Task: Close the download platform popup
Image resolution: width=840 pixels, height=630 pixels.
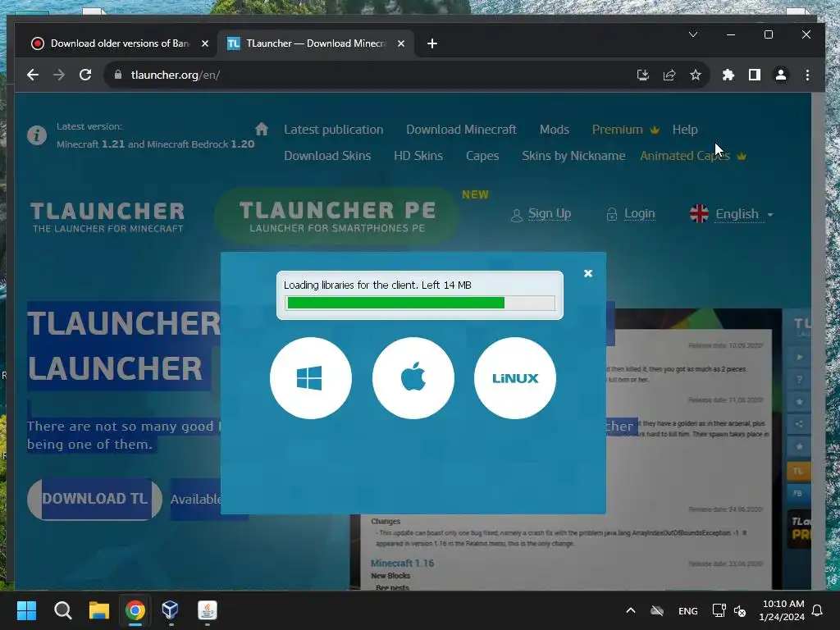Action: point(588,274)
